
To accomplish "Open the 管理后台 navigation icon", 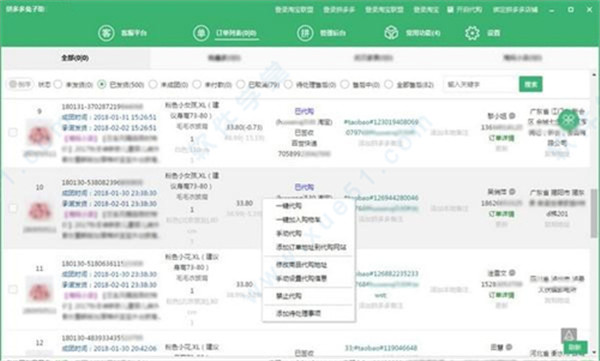I will [x=305, y=33].
